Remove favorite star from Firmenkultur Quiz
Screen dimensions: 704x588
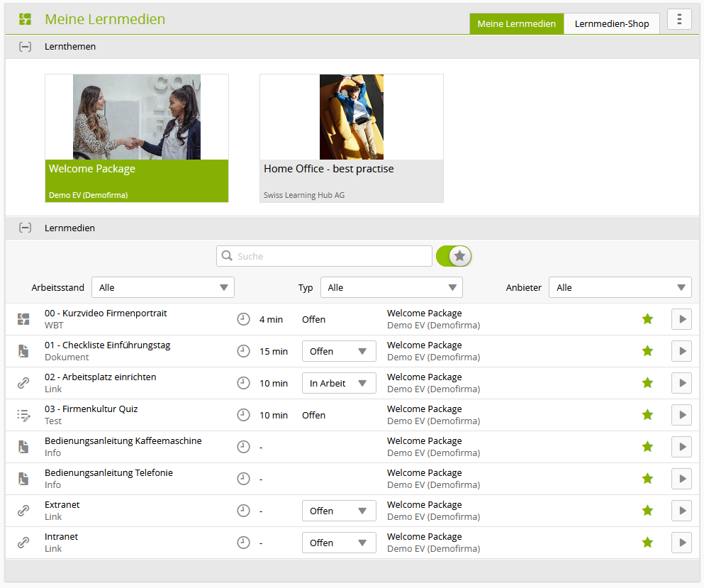(647, 415)
